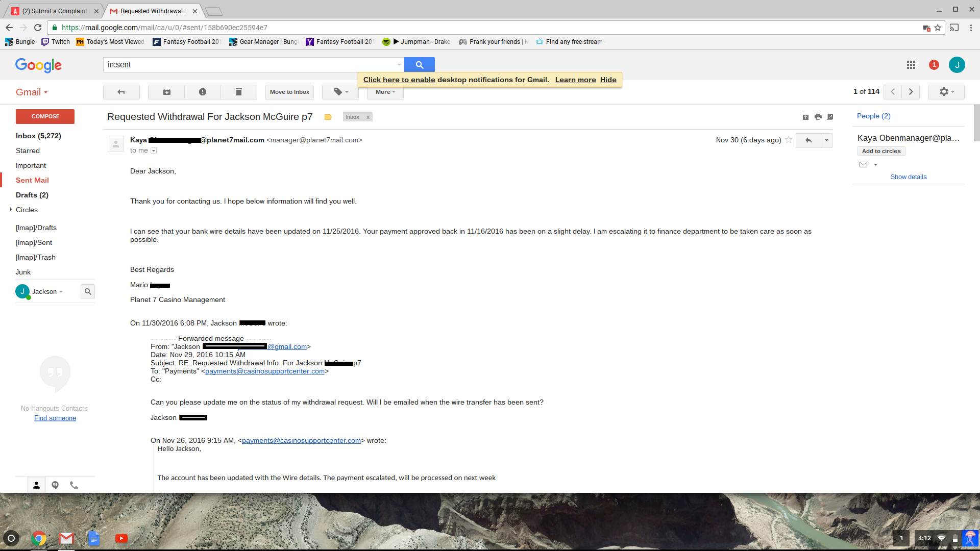The height and width of the screenshot is (551, 980).
Task: Archive this email with the archive icon
Action: click(166, 92)
